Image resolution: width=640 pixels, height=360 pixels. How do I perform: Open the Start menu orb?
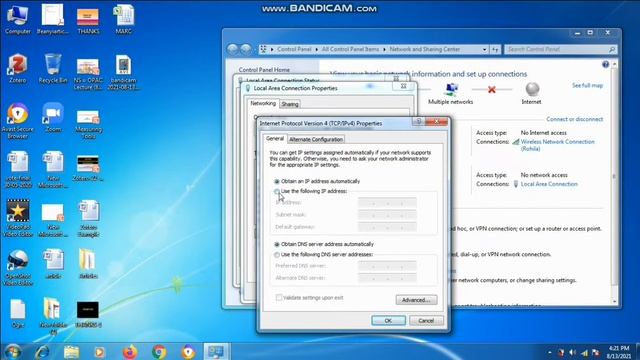tap(13, 351)
